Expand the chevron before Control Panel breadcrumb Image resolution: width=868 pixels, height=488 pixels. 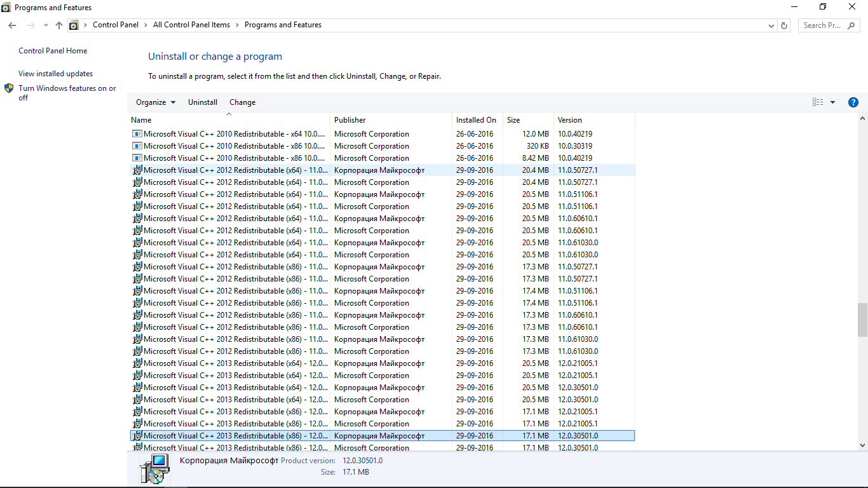click(x=86, y=25)
